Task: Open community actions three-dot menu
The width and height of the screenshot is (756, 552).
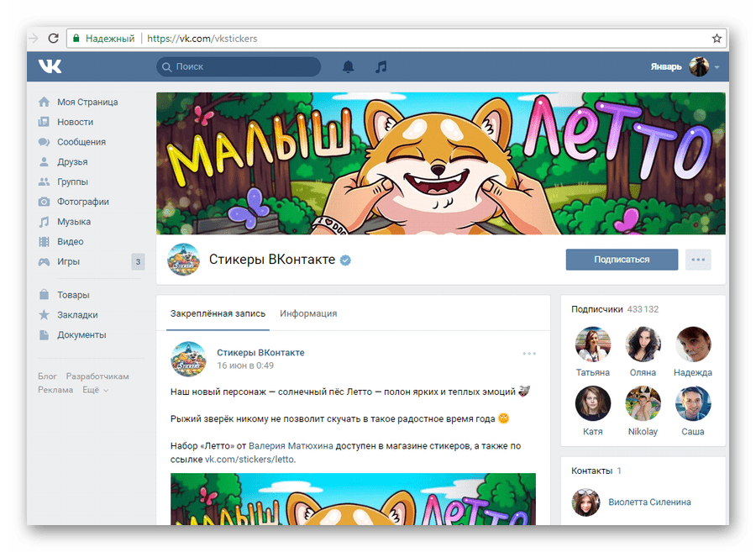Action: pos(698,260)
